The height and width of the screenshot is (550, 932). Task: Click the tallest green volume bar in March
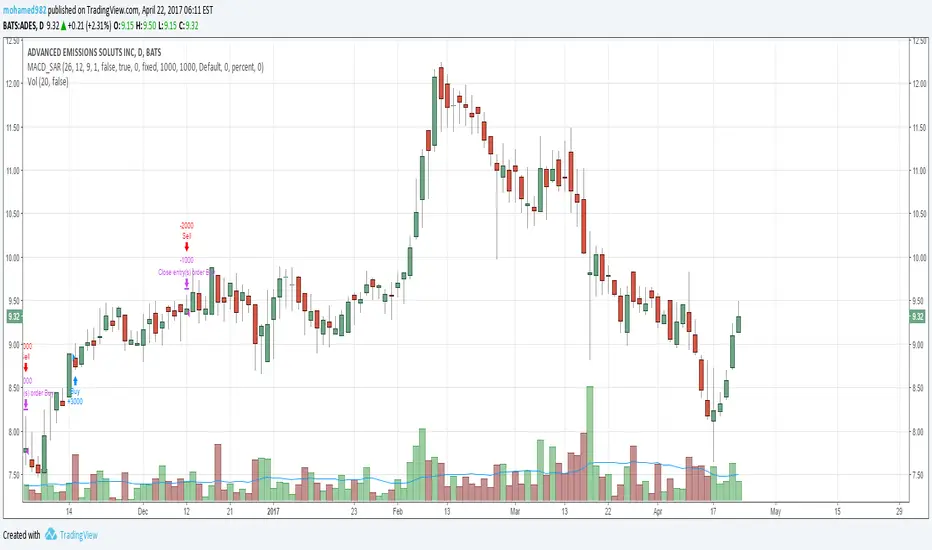pos(590,444)
